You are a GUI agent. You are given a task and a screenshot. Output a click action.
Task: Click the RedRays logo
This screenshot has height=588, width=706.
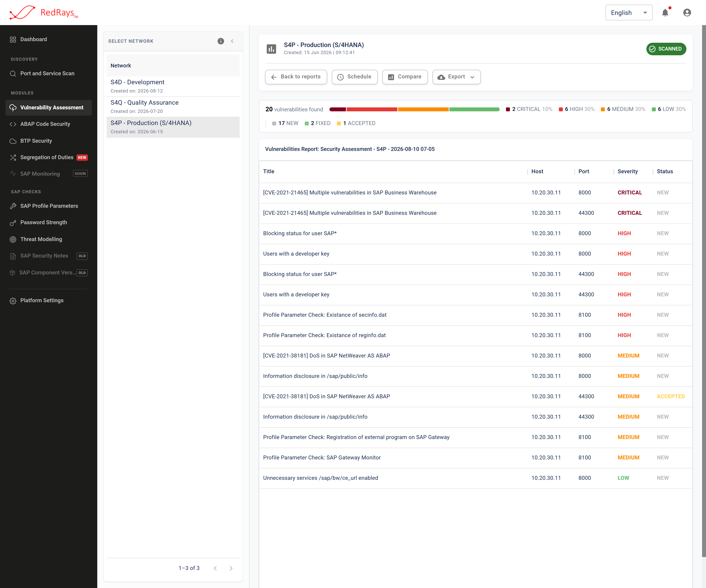click(x=44, y=12)
